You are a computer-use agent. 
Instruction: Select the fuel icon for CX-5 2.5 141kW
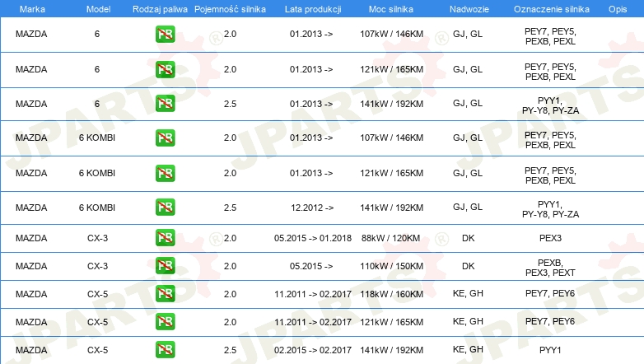coord(165,350)
